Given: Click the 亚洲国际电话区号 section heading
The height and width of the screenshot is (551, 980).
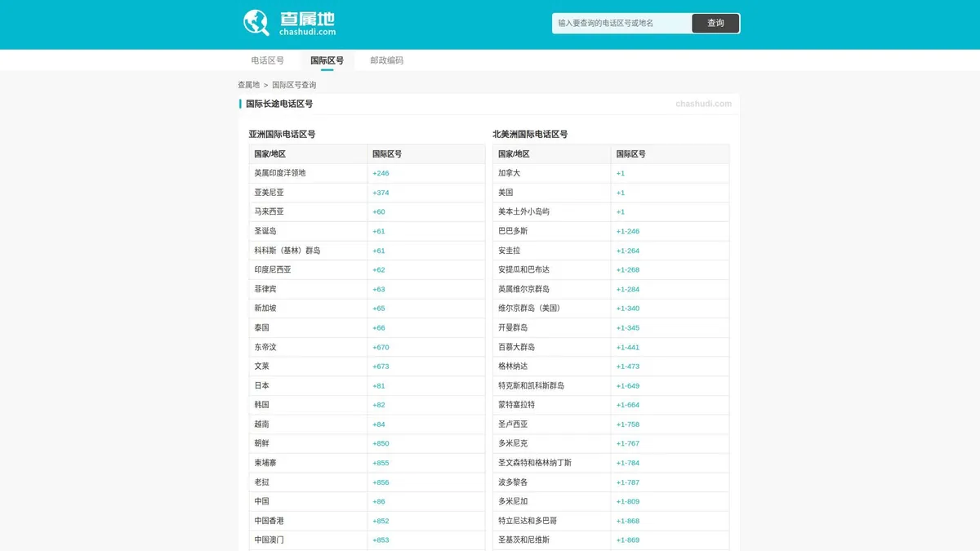Looking at the screenshot, I should (282, 135).
